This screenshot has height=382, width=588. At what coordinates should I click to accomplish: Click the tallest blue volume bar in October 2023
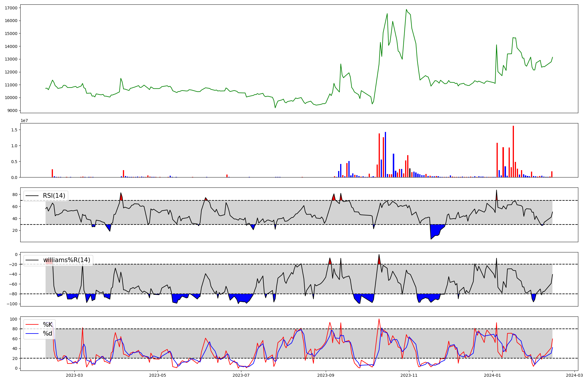coord(385,154)
